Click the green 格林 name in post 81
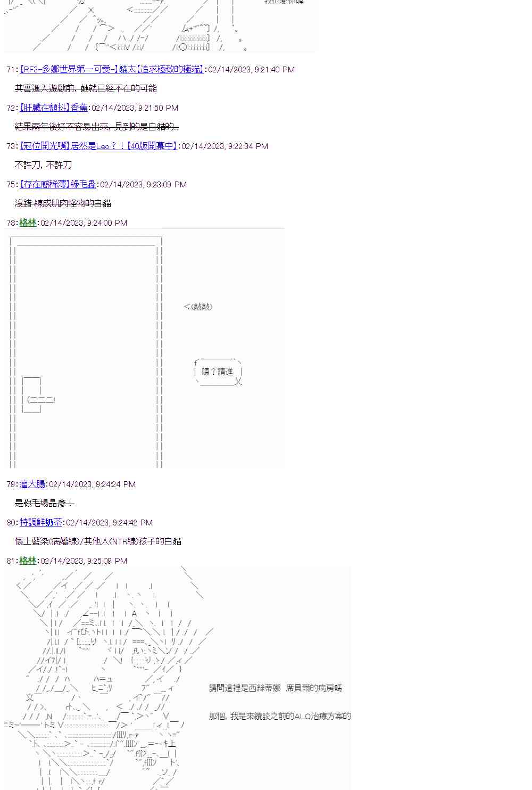The height and width of the screenshot is (790, 532). coord(28,561)
